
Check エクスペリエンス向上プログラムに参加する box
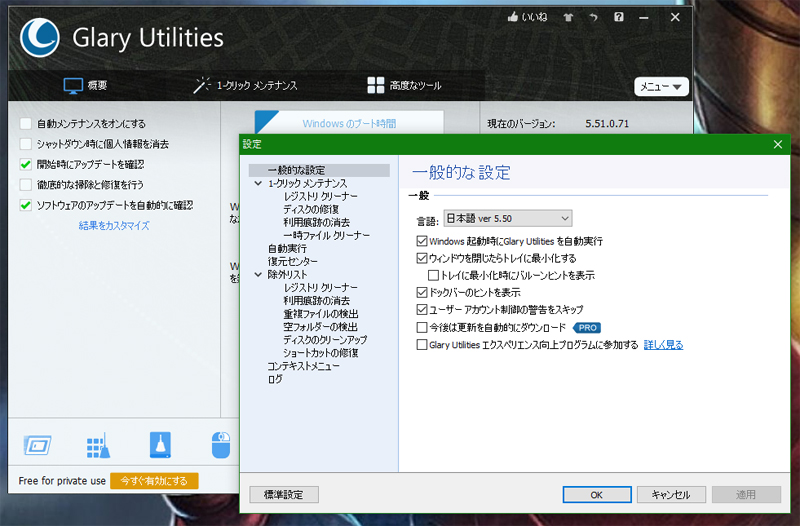point(422,345)
